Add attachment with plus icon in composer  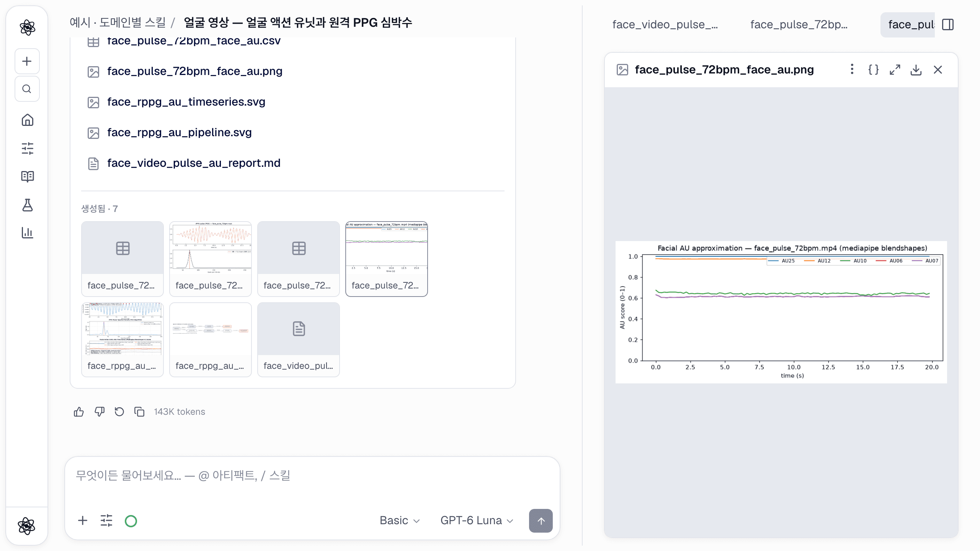tap(83, 520)
